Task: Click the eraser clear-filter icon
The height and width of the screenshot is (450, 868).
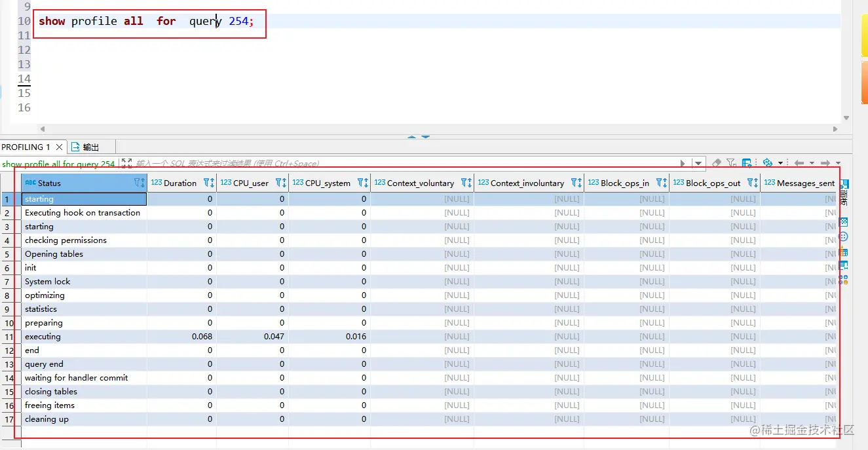Action: [717, 163]
